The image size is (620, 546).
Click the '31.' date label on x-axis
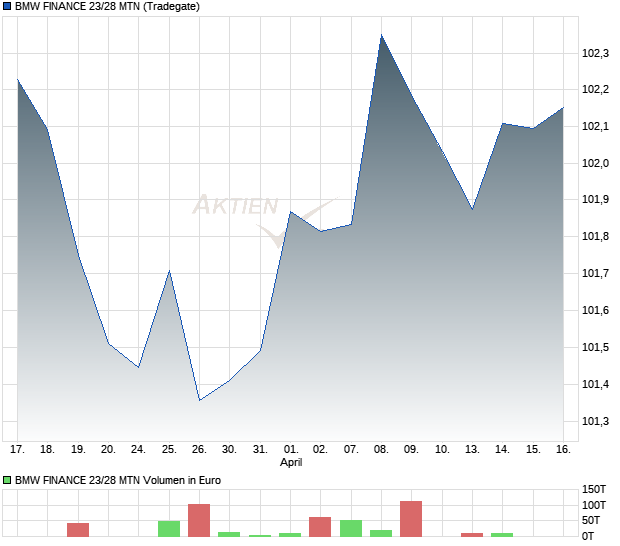[260, 449]
